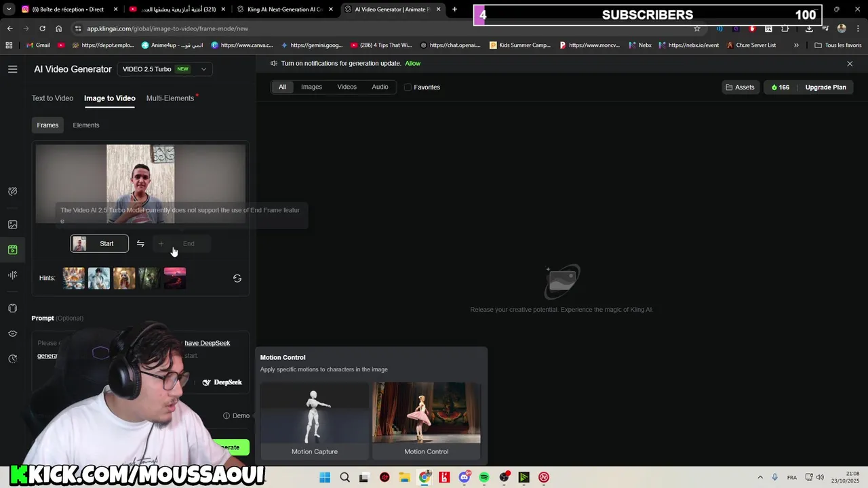The image size is (868, 488).
Task: Select the Motion Capture card
Action: click(315, 421)
